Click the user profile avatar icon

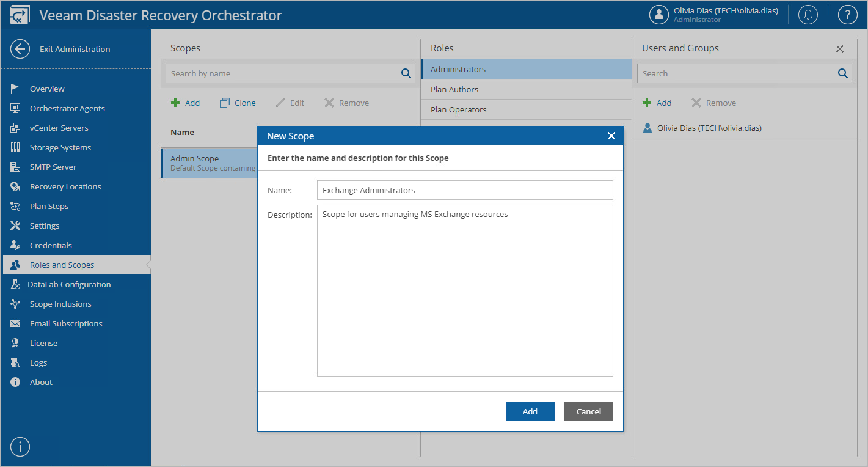tap(658, 15)
